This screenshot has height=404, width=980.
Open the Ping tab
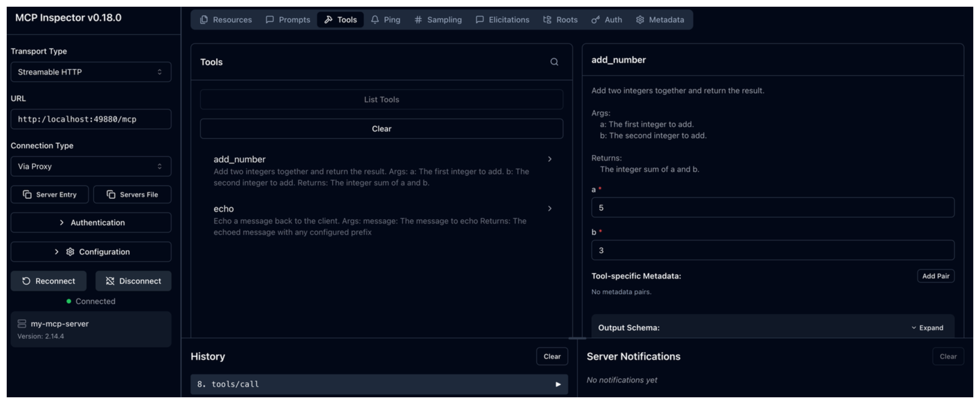pyautogui.click(x=385, y=20)
